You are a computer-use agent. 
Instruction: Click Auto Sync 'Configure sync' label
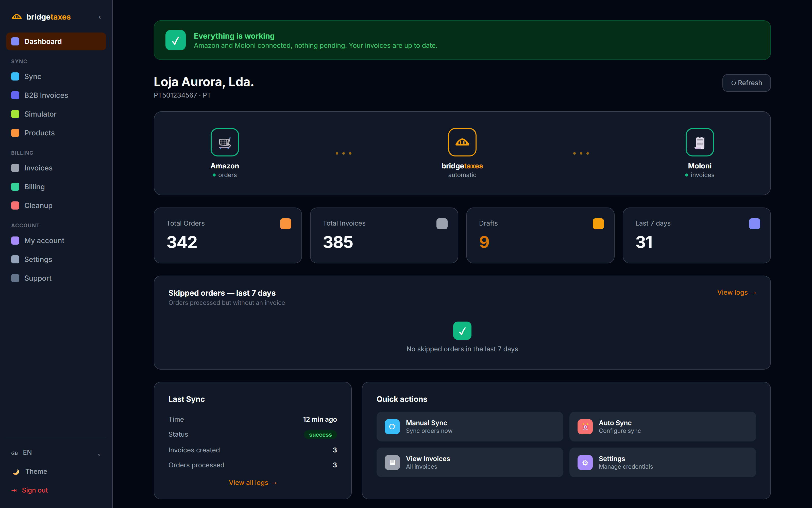(620, 431)
